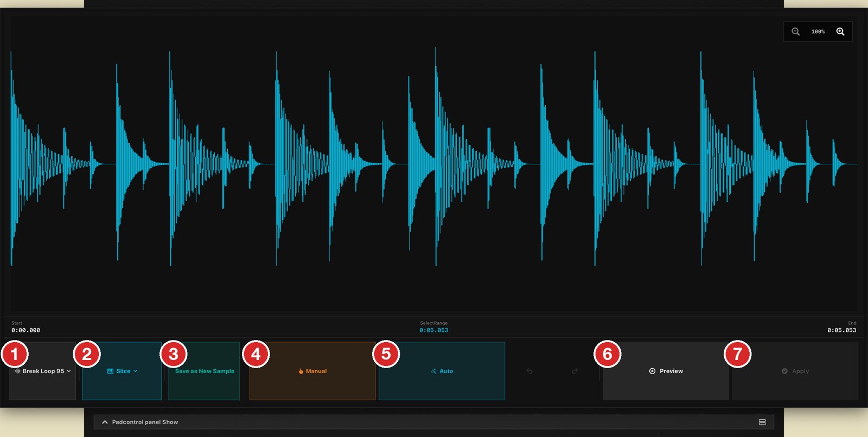Open the Slice mode dropdown
Viewport: 868px width, 437px height.
click(122, 371)
